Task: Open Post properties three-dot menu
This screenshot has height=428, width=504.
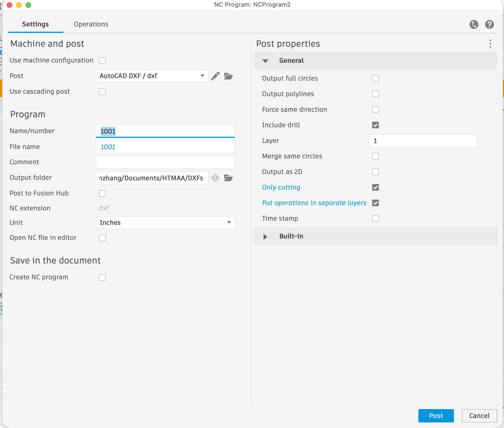Action: 490,44
